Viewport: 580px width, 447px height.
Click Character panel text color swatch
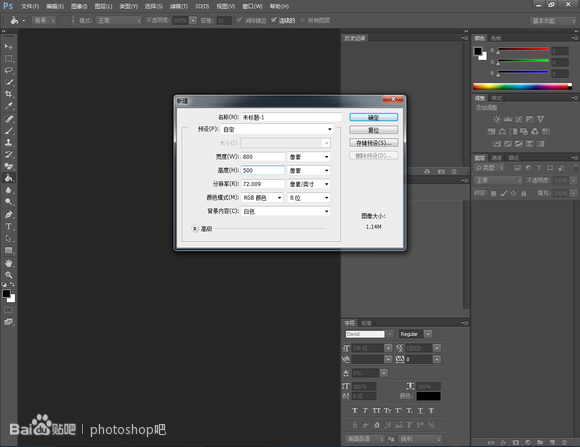[428, 396]
